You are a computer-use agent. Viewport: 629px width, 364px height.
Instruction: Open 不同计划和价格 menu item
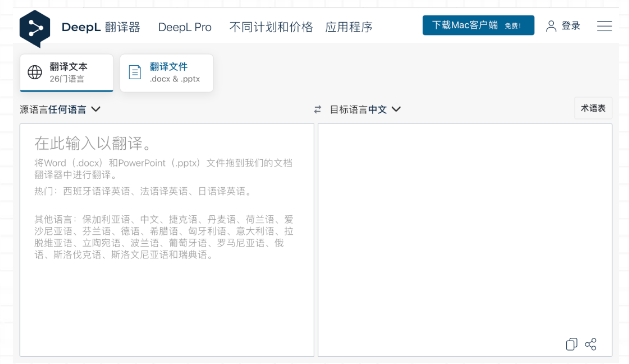click(271, 27)
